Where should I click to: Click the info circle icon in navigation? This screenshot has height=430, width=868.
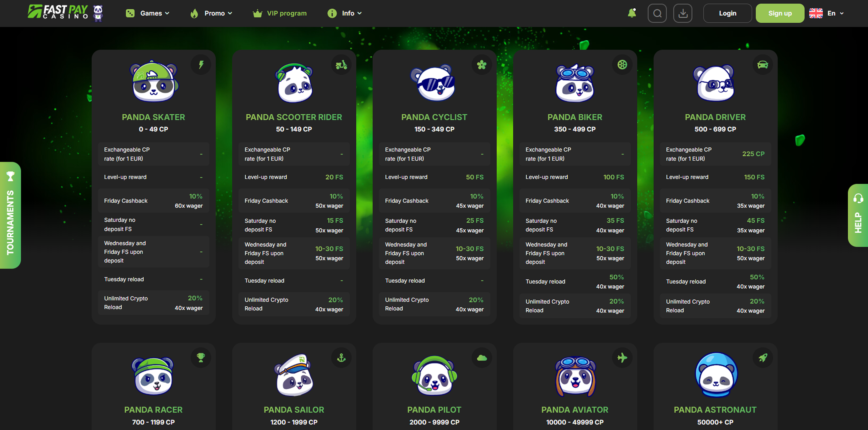point(332,13)
